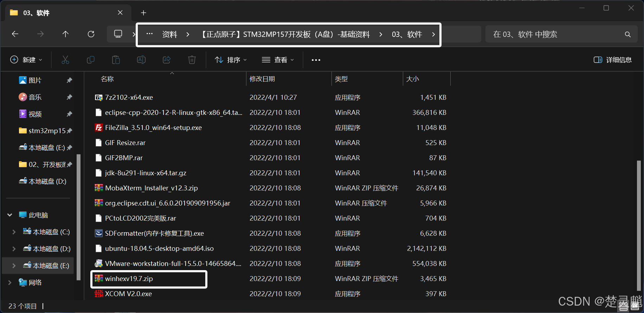Image resolution: width=644 pixels, height=313 pixels.
Task: Click the 资料 breadcrumb
Action: (169, 34)
